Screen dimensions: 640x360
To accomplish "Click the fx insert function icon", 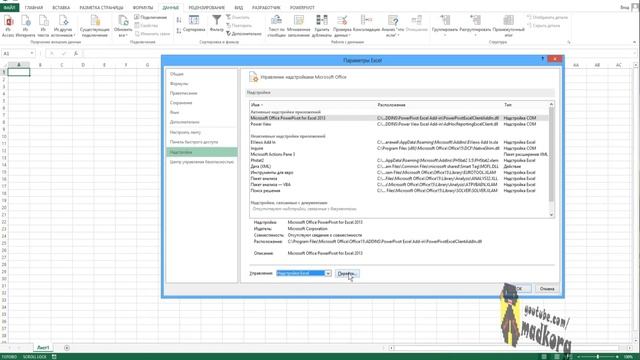I will point(76,53).
